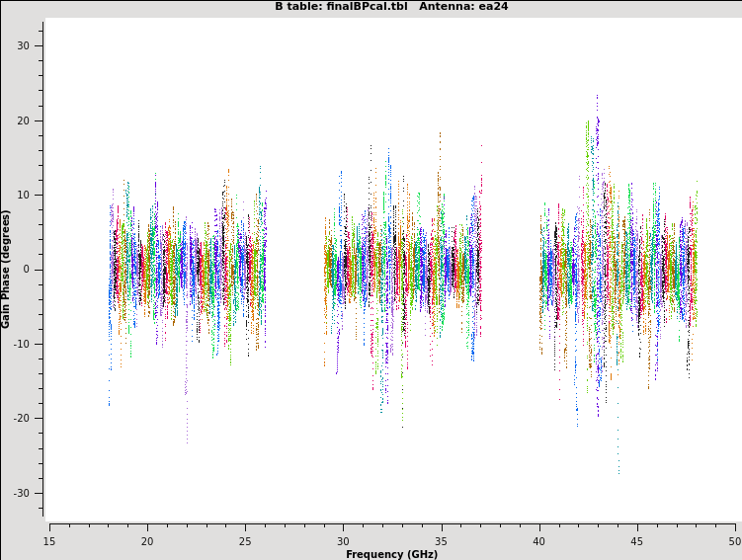Click the -10 tick label on the y-axis
Screen dimensions: 742x560
tap(22, 345)
